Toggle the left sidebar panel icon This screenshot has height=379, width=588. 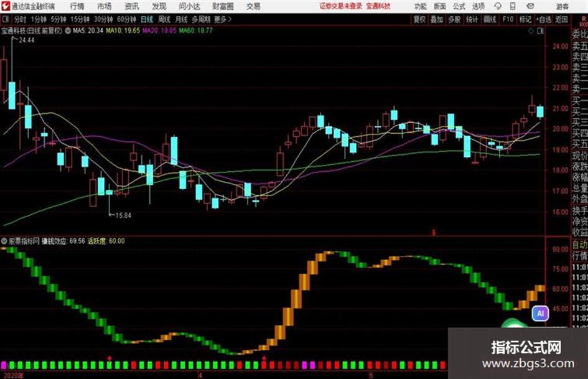tap(6, 19)
